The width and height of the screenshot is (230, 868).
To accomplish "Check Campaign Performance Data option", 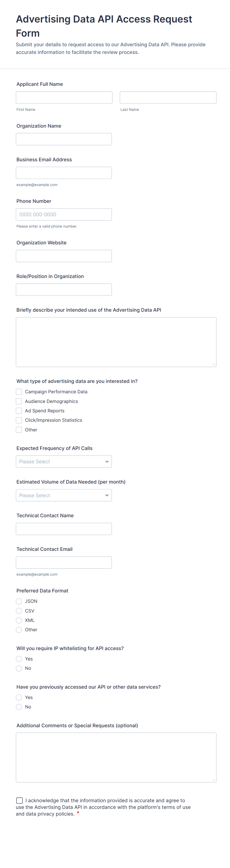I will pyautogui.click(x=19, y=392).
